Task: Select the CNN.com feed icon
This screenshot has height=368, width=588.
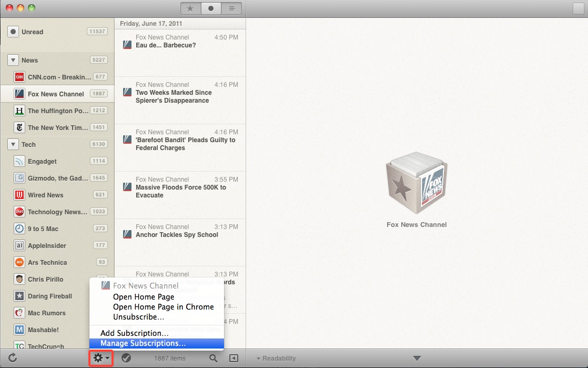Action: click(x=19, y=77)
